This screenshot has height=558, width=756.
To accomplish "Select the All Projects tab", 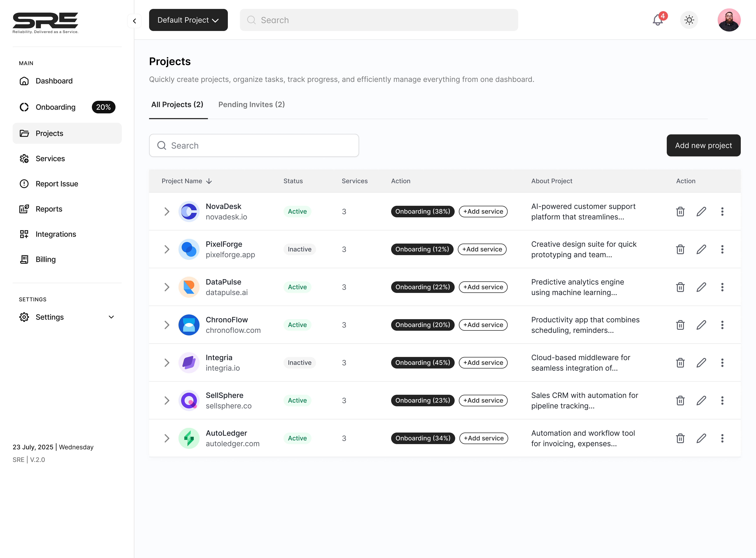I will [x=177, y=104].
